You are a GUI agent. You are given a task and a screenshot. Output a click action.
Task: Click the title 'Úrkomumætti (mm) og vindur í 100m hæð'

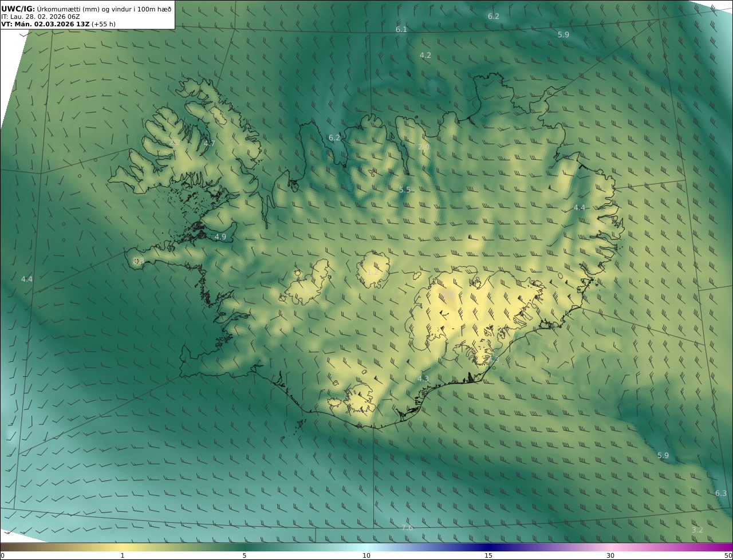(x=104, y=9)
